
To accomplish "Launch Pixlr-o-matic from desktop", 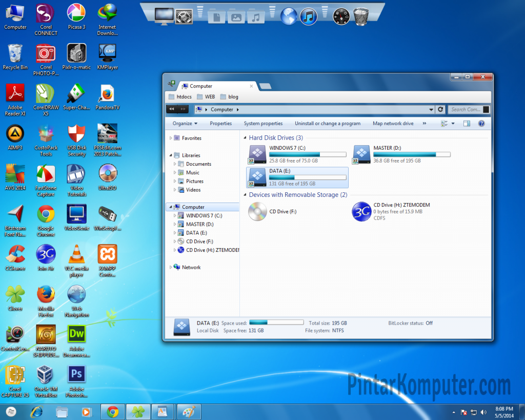I will (x=76, y=57).
